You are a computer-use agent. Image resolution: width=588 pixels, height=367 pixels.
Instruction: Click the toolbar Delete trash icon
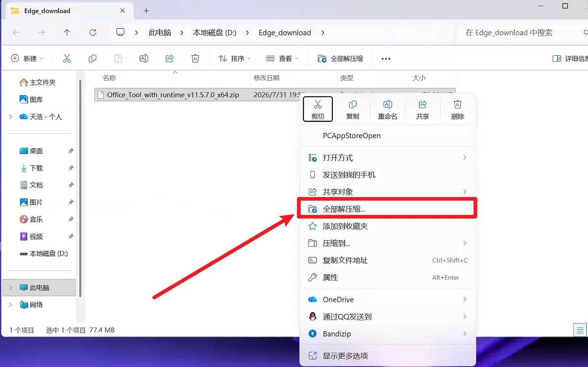pos(195,59)
